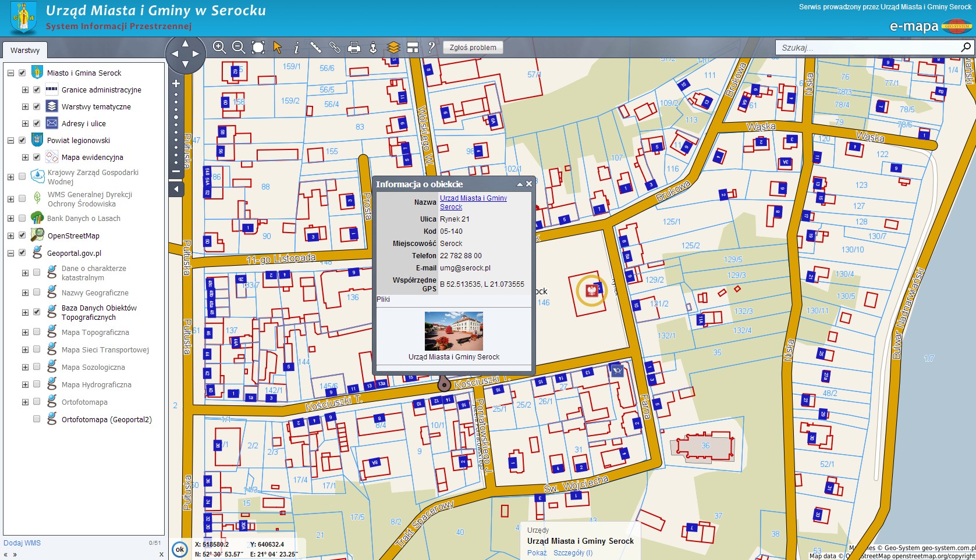Toggle the 'Warstwy tematyczne' checkbox

(x=37, y=106)
